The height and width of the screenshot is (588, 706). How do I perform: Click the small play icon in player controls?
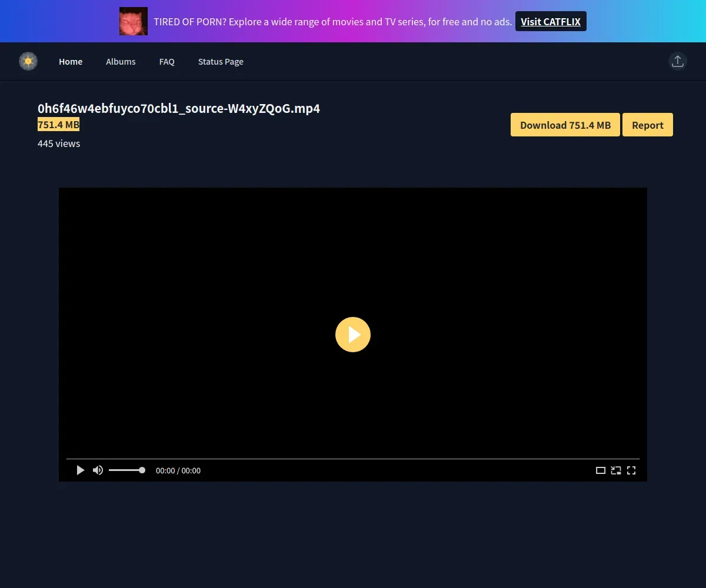(x=81, y=470)
